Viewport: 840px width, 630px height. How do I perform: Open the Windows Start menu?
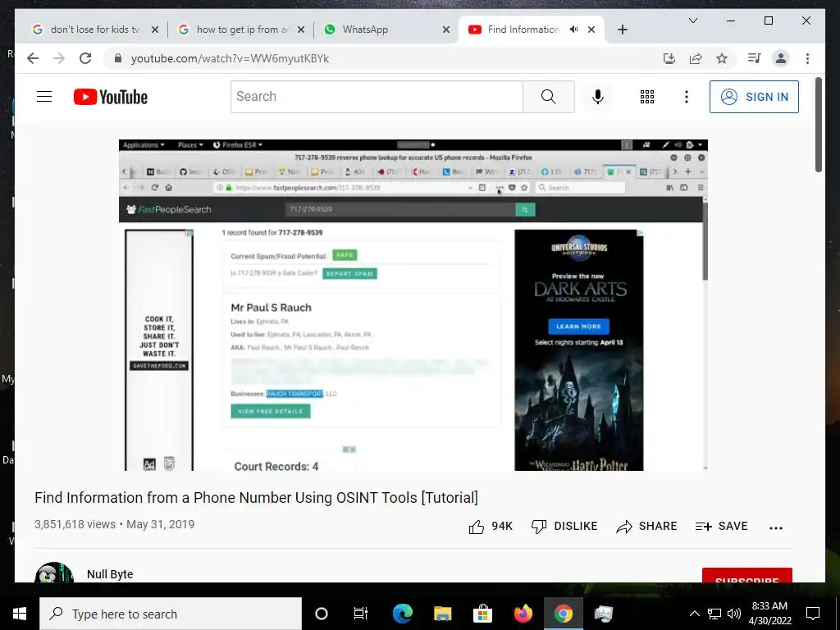click(x=20, y=614)
